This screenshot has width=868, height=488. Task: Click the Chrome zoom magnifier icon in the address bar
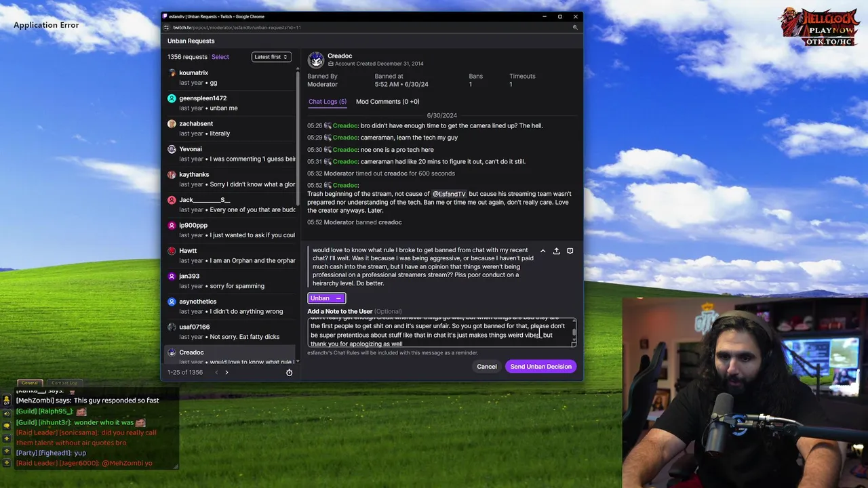[x=575, y=28]
